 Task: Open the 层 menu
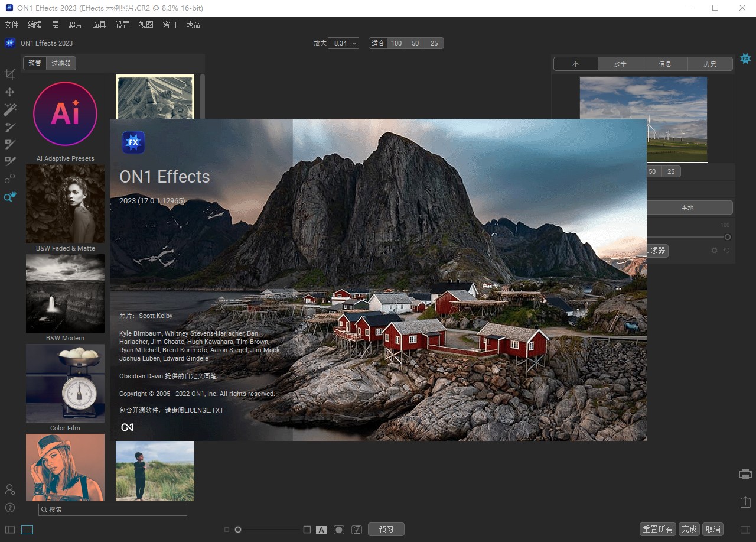pyautogui.click(x=56, y=25)
